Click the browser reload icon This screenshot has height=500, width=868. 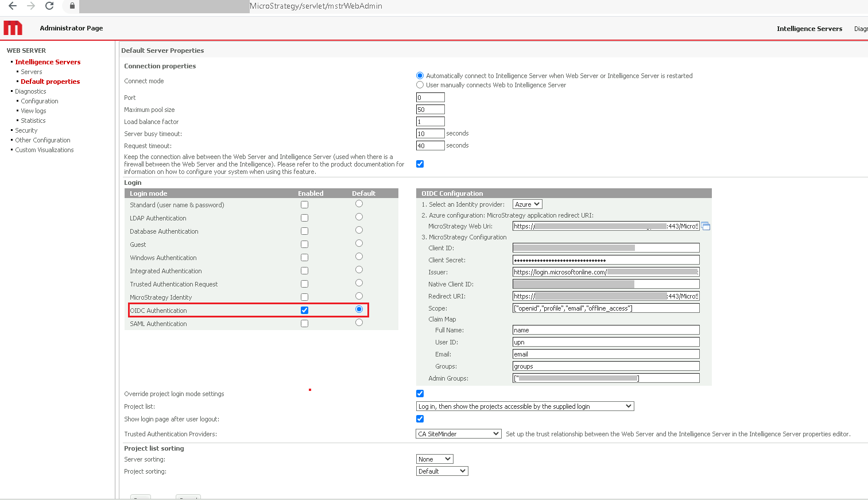click(x=49, y=6)
